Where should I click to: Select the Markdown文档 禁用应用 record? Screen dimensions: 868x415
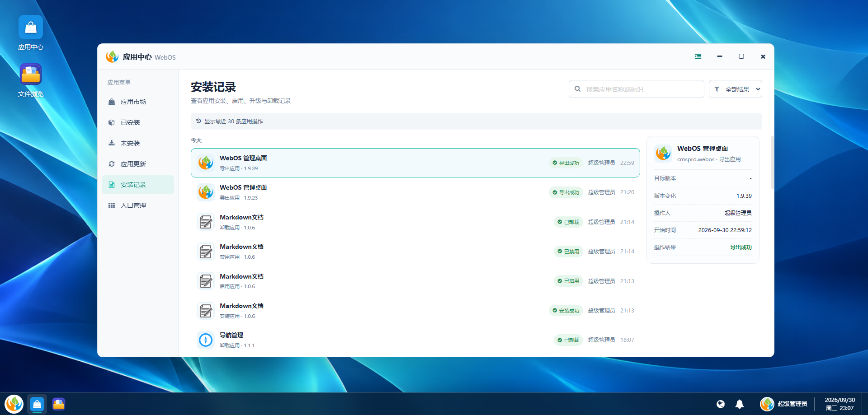pos(415,252)
